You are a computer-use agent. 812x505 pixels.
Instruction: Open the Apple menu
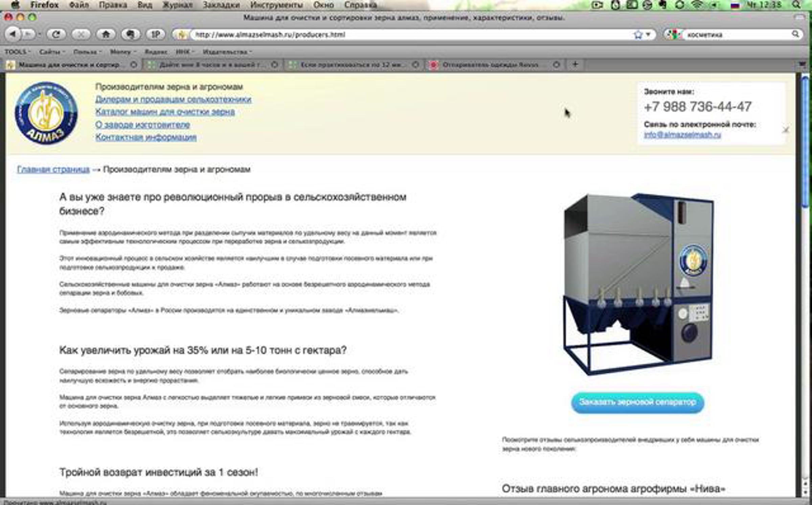click(15, 5)
